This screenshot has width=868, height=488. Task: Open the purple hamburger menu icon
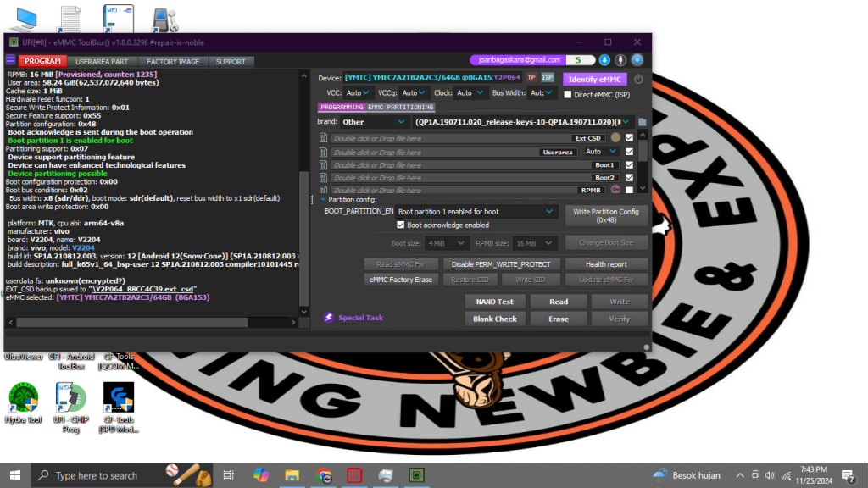pyautogui.click(x=10, y=60)
